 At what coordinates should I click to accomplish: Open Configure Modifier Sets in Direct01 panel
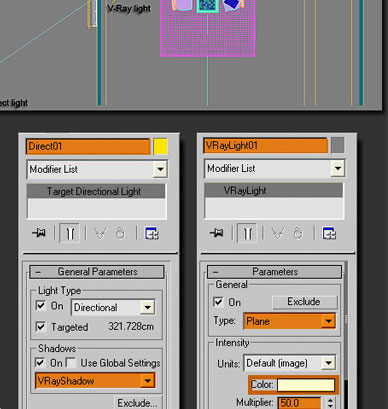coord(152,233)
